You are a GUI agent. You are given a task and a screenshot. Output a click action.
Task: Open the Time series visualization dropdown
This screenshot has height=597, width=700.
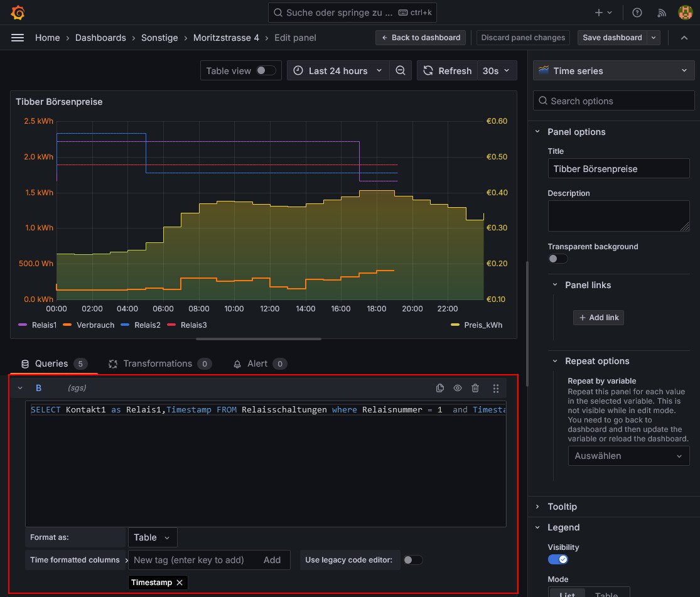613,71
